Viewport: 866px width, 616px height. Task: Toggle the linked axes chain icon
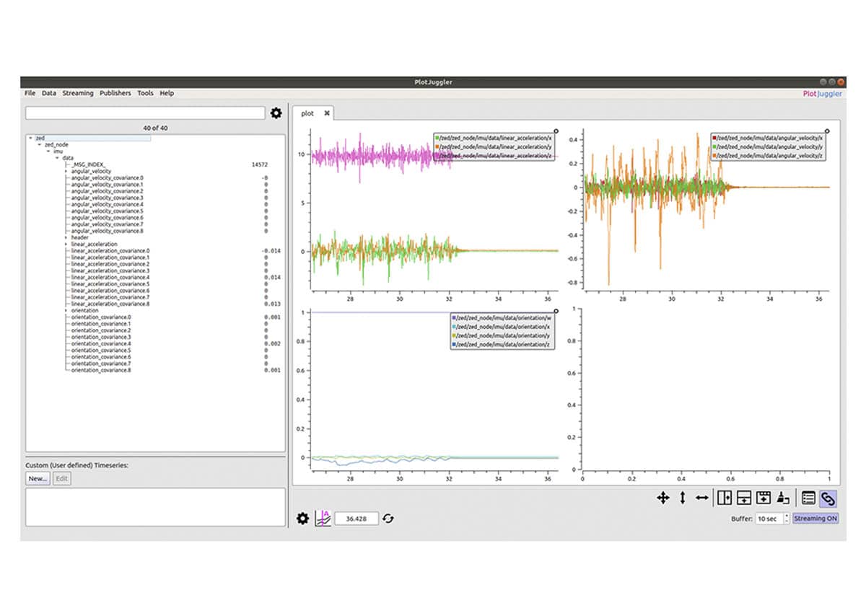[828, 498]
